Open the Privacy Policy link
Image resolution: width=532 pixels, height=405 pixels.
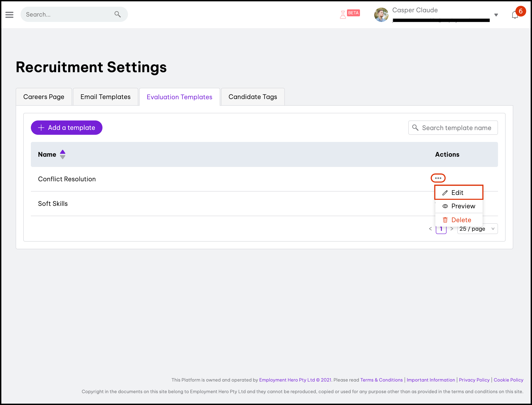coord(474,380)
